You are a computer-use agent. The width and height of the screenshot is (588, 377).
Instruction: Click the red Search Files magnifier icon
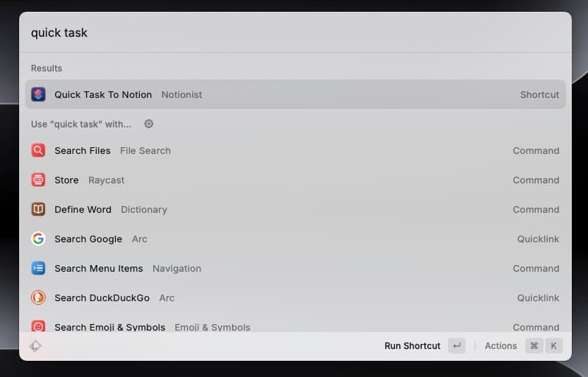point(38,150)
